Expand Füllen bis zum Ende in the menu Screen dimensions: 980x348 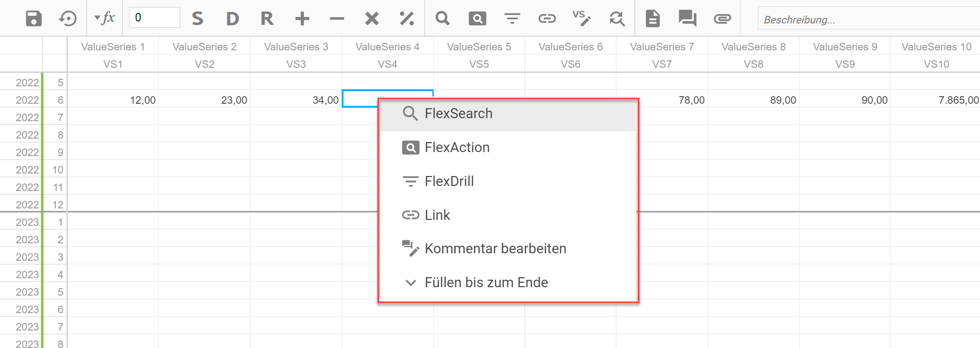pos(486,282)
